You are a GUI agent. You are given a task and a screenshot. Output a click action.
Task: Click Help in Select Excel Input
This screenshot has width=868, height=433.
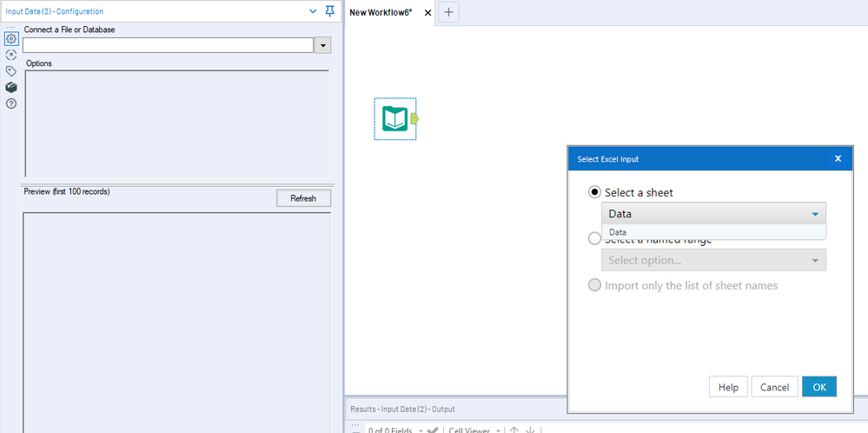728,387
